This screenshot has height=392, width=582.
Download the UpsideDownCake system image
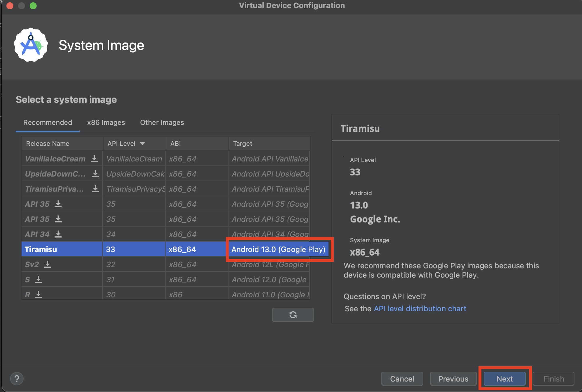[95, 174]
